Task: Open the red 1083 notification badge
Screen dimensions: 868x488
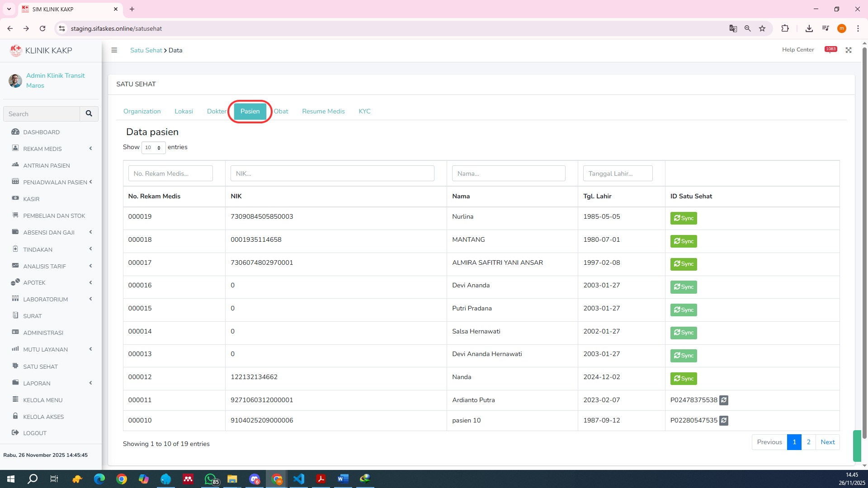Action: pyautogui.click(x=830, y=49)
